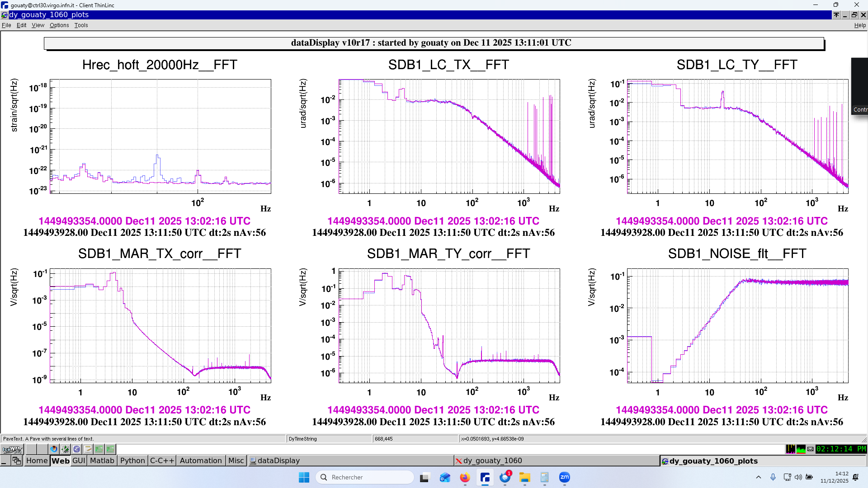Image resolution: width=868 pixels, height=488 pixels.
Task: Open the Emacs launcher icon
Action: (x=76, y=449)
